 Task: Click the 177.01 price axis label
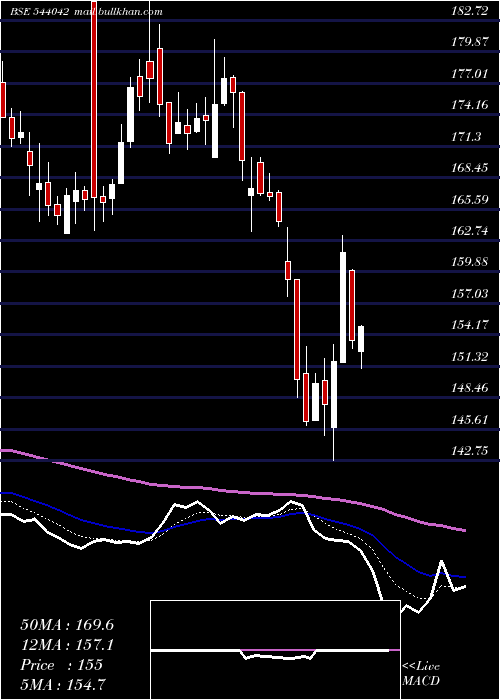pyautogui.click(x=470, y=74)
